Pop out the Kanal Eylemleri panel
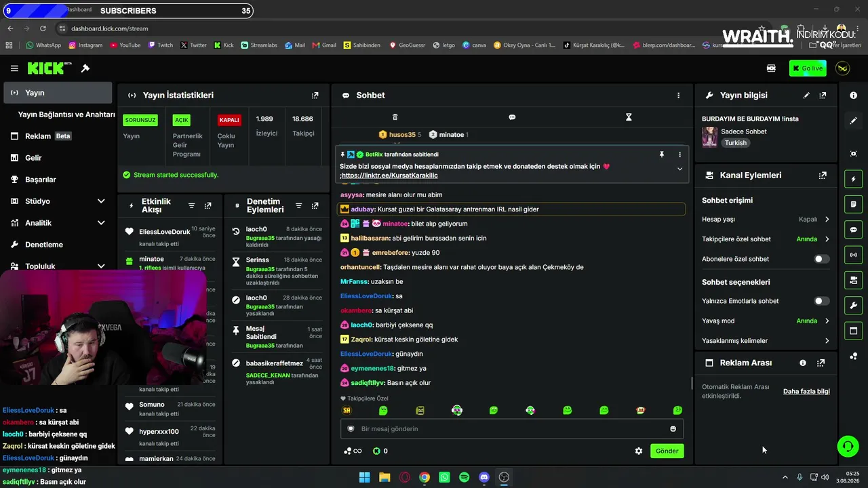Screen dimensions: 868x488 coord(823,176)
